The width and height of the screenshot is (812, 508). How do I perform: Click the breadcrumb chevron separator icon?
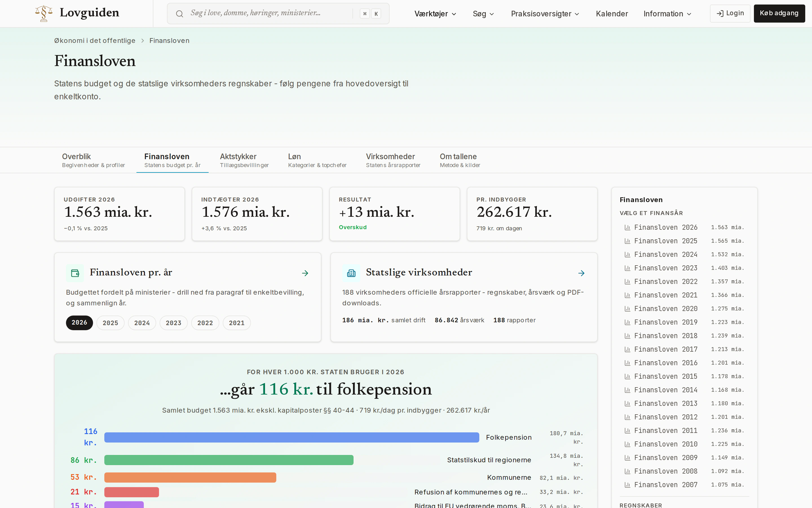pos(143,41)
